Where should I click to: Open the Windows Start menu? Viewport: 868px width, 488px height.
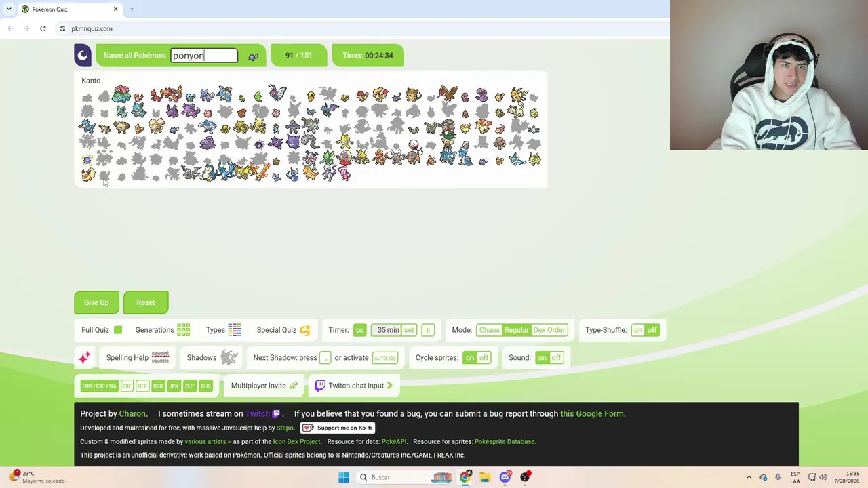pos(344,477)
